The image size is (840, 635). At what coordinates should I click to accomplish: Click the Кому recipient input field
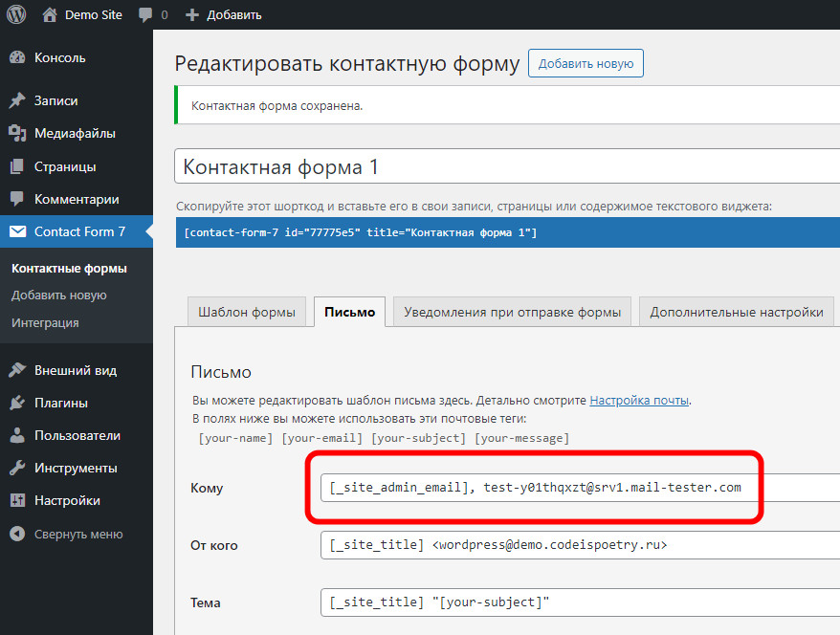[x=580, y=487]
